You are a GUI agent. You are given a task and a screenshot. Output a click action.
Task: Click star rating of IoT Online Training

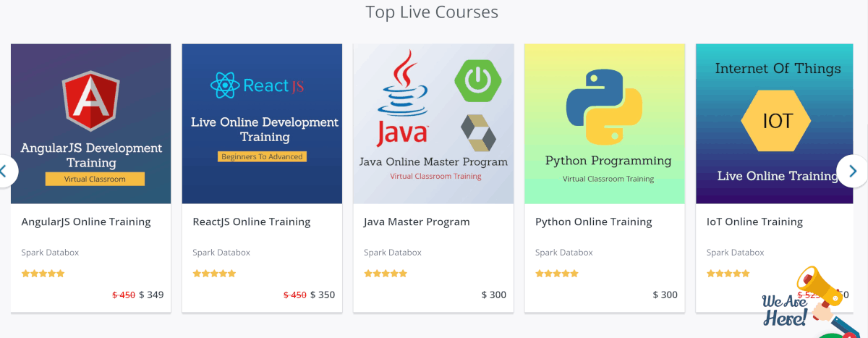(728, 274)
